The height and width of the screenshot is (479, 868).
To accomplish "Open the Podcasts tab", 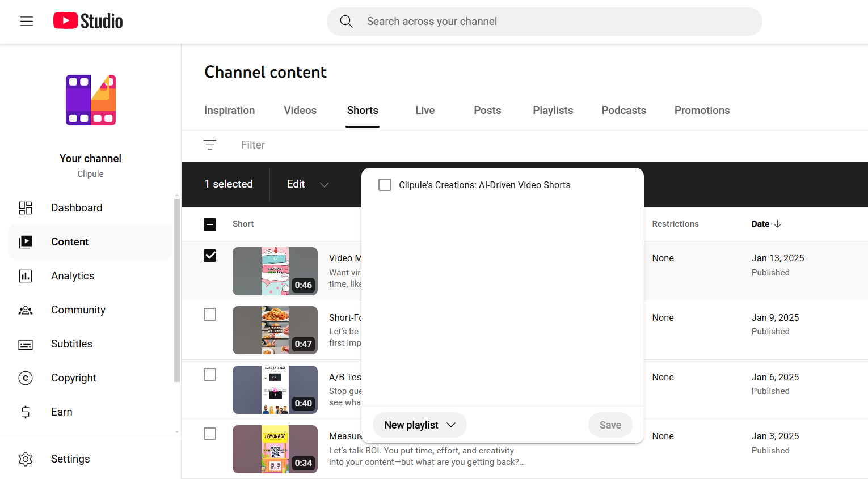I will point(624,111).
